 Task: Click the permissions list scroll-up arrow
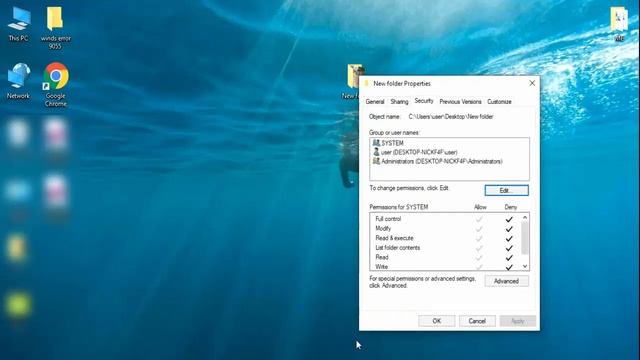click(x=525, y=218)
